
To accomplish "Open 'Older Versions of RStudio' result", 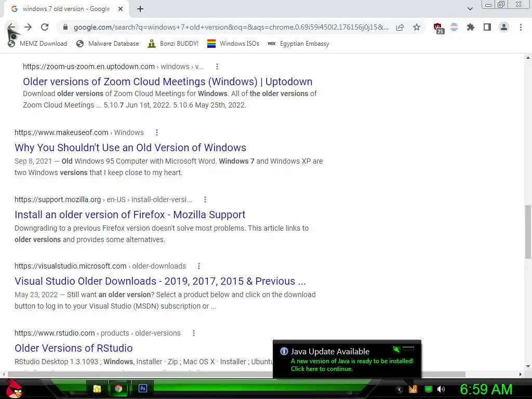I will click(x=73, y=348).
